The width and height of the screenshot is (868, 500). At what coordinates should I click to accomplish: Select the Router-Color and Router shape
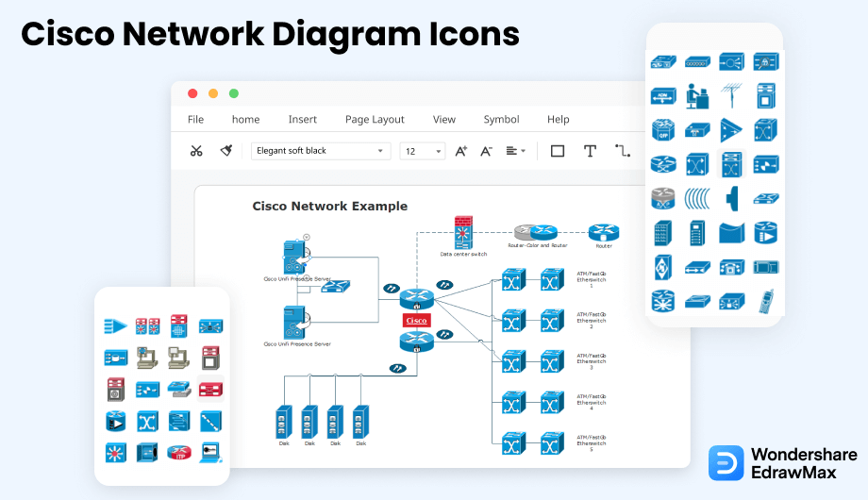click(536, 233)
